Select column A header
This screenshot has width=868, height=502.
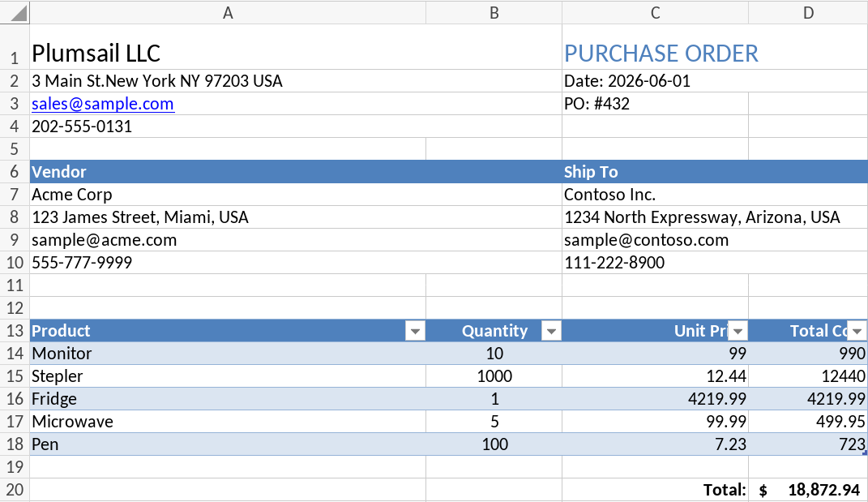click(x=228, y=13)
